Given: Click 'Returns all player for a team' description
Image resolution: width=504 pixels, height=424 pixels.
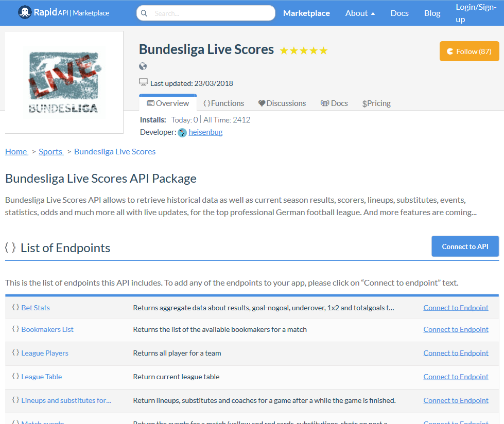Looking at the screenshot, I should point(177,353).
